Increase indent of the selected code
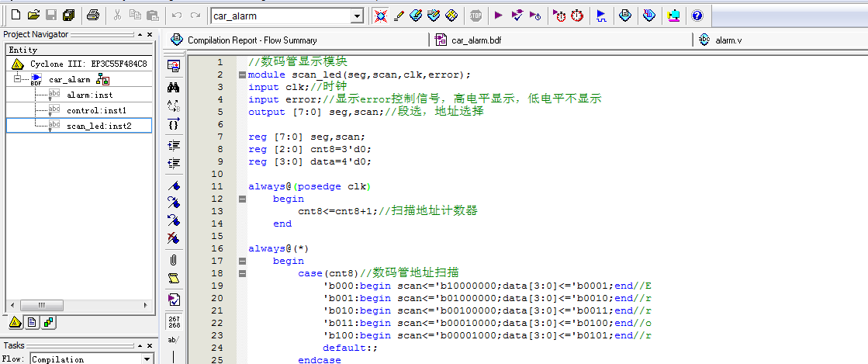 click(x=173, y=145)
